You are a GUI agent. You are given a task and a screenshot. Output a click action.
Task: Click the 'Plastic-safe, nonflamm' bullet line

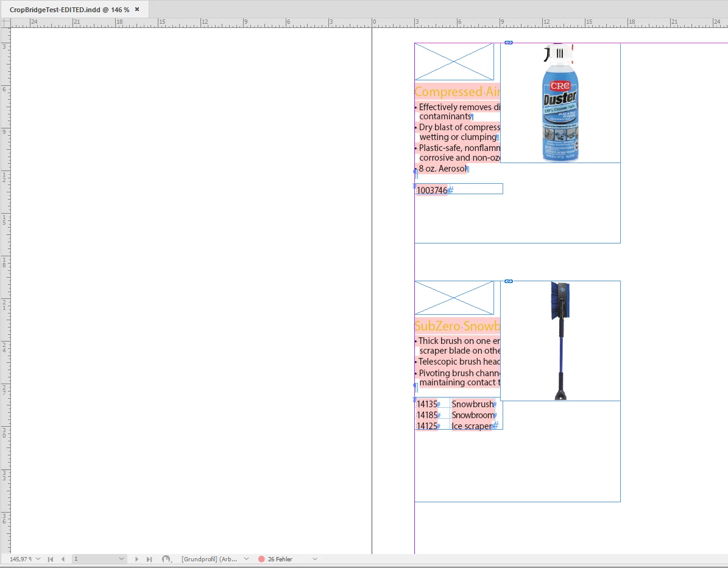click(x=458, y=148)
